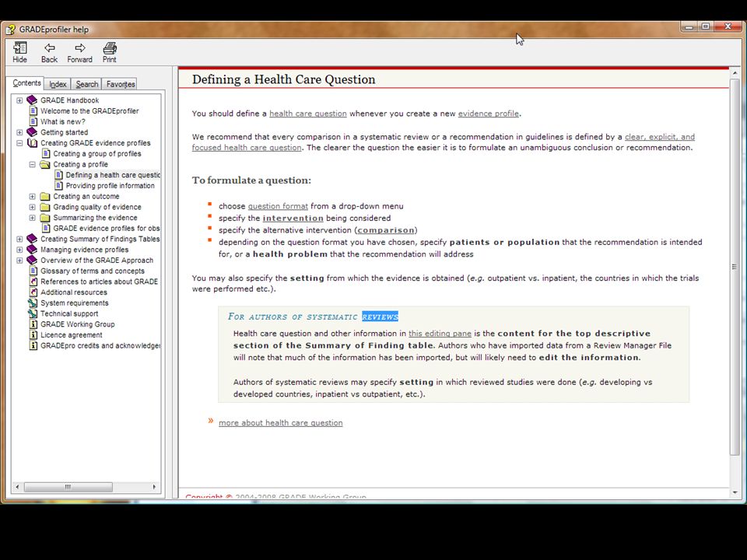Image resolution: width=747 pixels, height=560 pixels.
Task: Open the question format link
Action: 278,206
